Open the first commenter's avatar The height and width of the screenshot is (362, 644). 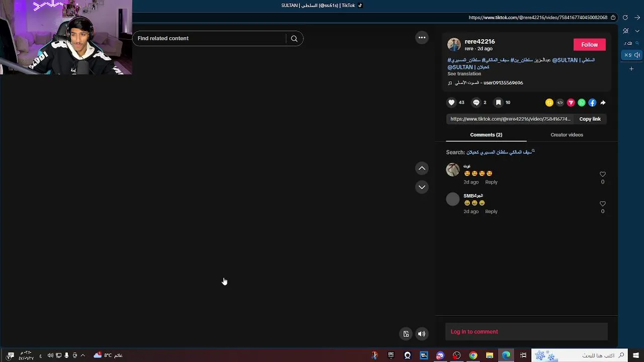(x=453, y=169)
